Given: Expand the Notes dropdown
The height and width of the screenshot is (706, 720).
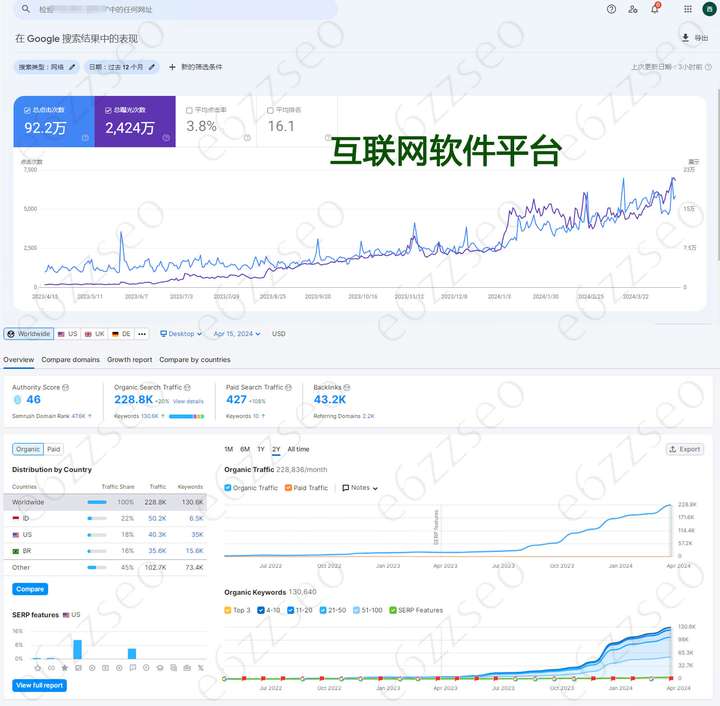Looking at the screenshot, I should point(360,487).
